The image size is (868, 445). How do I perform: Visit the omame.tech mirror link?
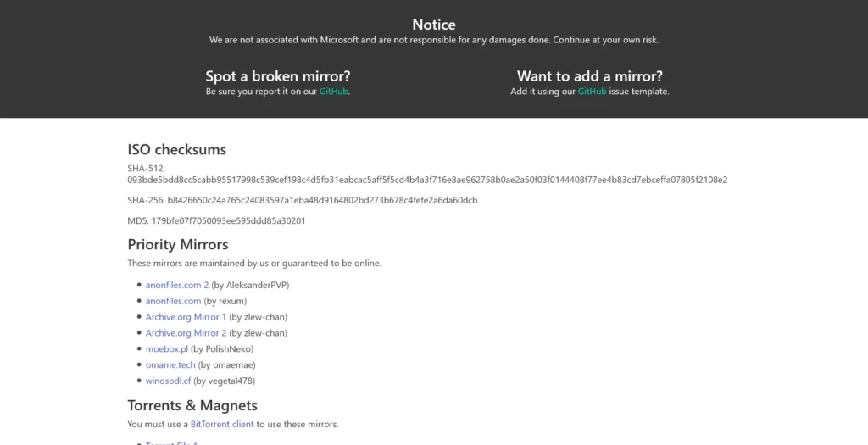click(x=170, y=364)
